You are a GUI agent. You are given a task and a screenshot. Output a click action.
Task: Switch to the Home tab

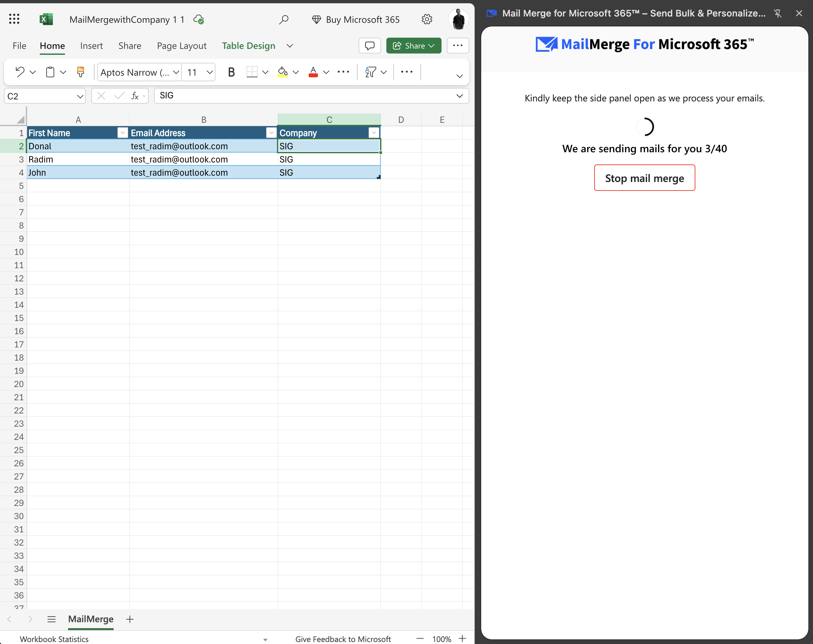pyautogui.click(x=53, y=46)
